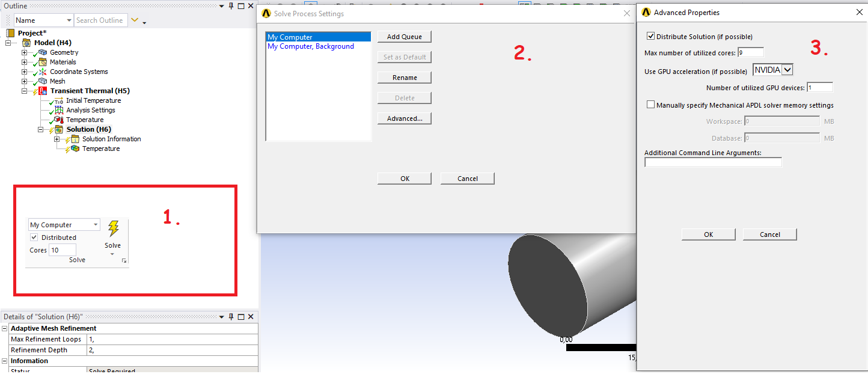Expand the Solution Information tree node
868x392 pixels.
pyautogui.click(x=57, y=139)
